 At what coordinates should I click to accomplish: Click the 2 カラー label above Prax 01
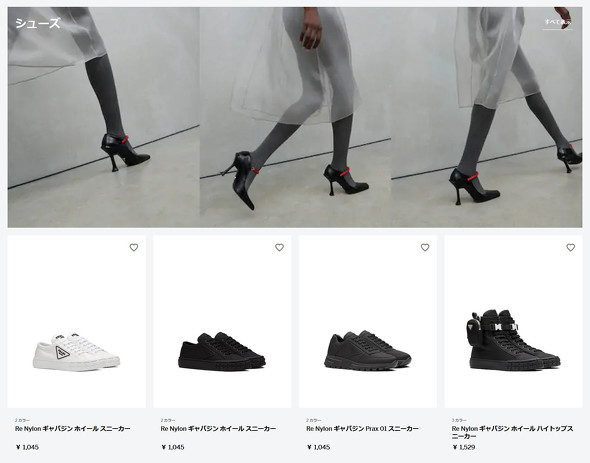pos(313,420)
